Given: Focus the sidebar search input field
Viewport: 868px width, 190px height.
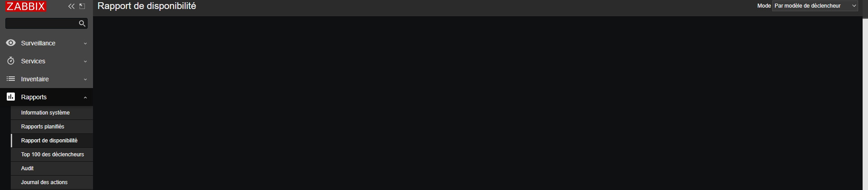Looking at the screenshot, I should tap(41, 23).
